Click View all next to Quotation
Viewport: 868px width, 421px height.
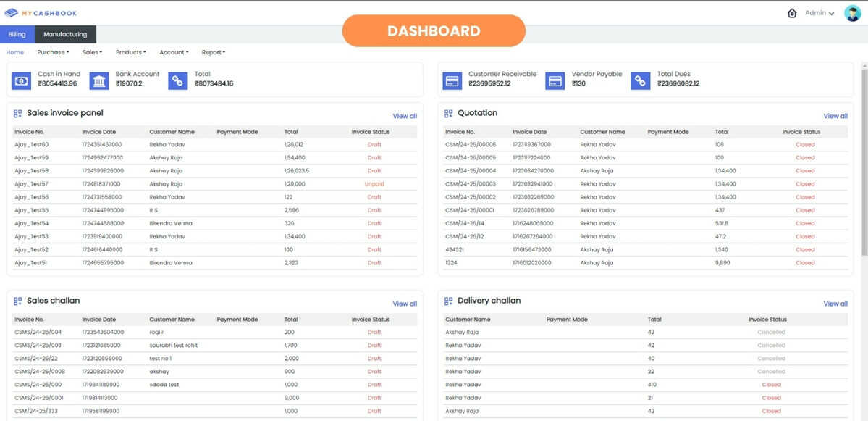835,115
